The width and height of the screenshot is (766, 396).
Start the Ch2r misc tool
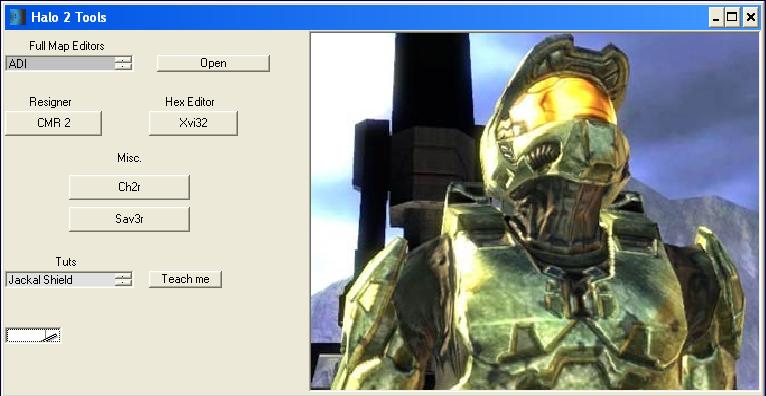[x=129, y=187]
